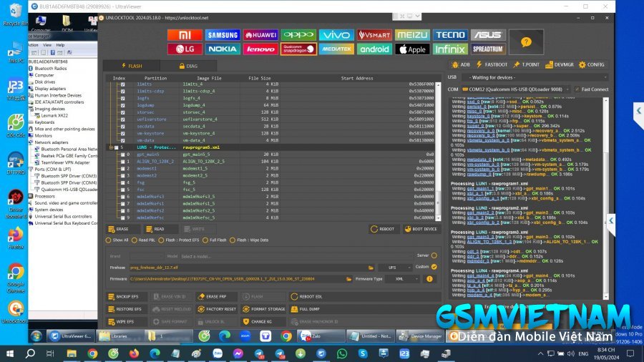Select Flash : Wipe Data option
The width and height of the screenshot is (644, 362).
(233, 240)
